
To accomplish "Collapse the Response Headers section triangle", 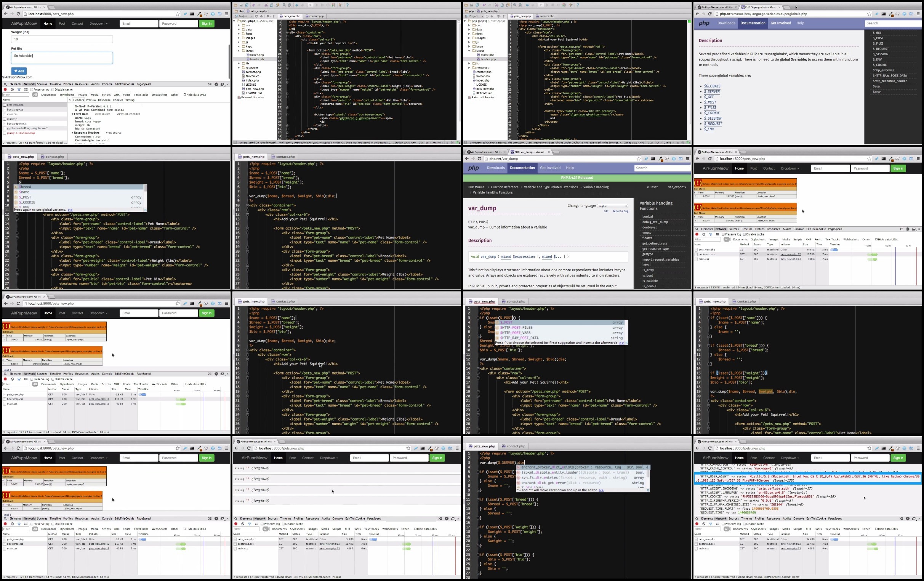I will tap(72, 133).
